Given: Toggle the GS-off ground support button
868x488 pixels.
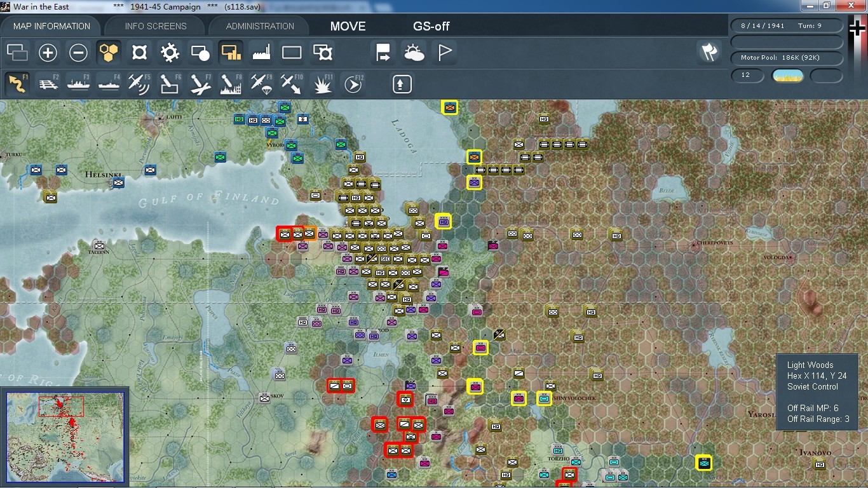Looking at the screenshot, I should tap(431, 27).
